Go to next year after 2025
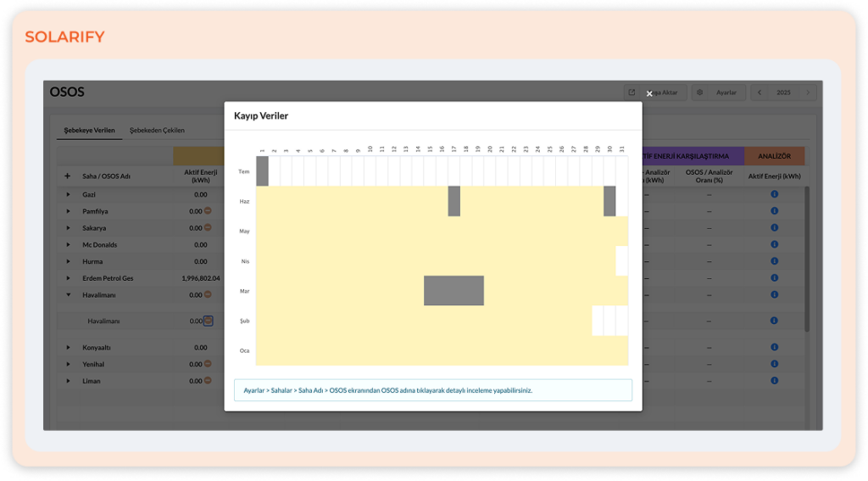 click(808, 92)
